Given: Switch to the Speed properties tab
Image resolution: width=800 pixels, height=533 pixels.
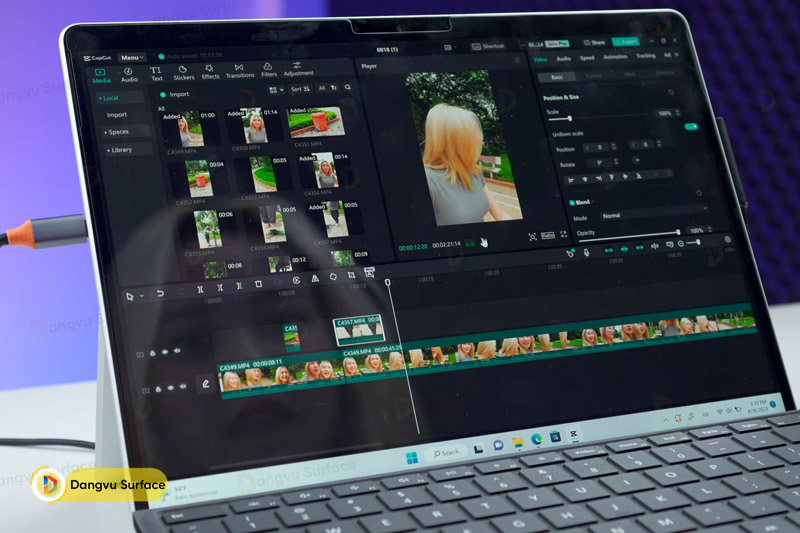Looking at the screenshot, I should tap(587, 58).
